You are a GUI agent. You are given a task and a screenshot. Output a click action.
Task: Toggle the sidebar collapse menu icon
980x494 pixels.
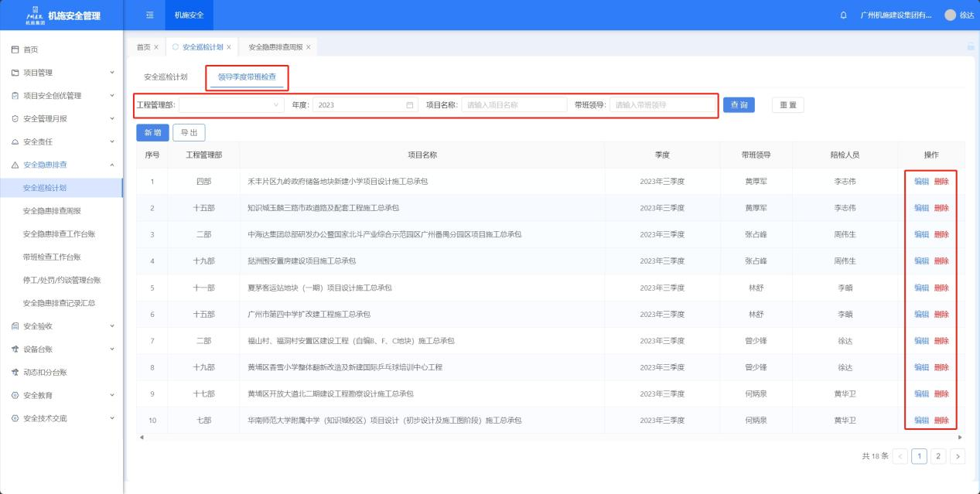click(149, 15)
